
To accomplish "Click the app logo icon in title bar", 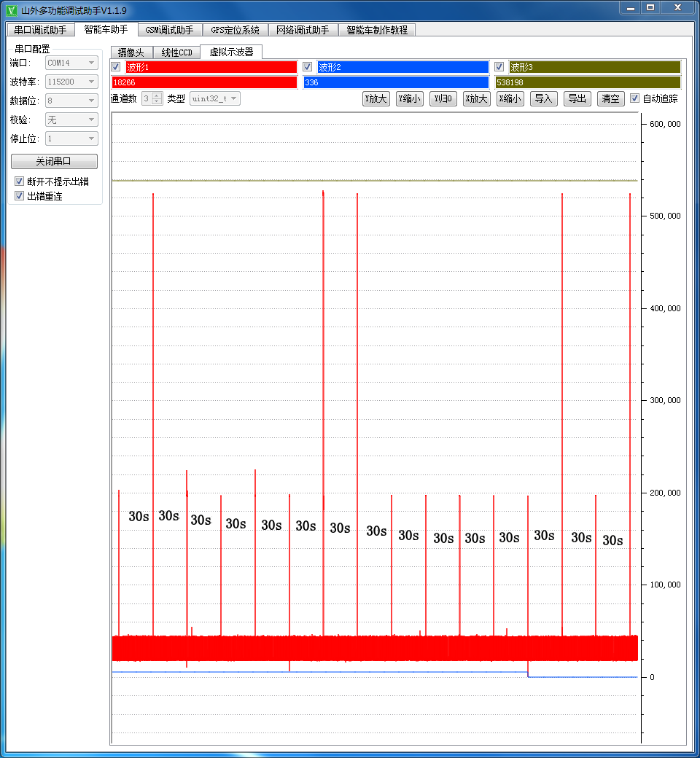I will pos(12,10).
